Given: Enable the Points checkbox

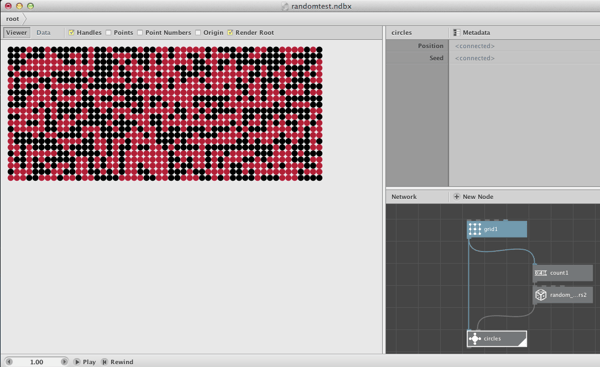Looking at the screenshot, I should click(x=108, y=33).
